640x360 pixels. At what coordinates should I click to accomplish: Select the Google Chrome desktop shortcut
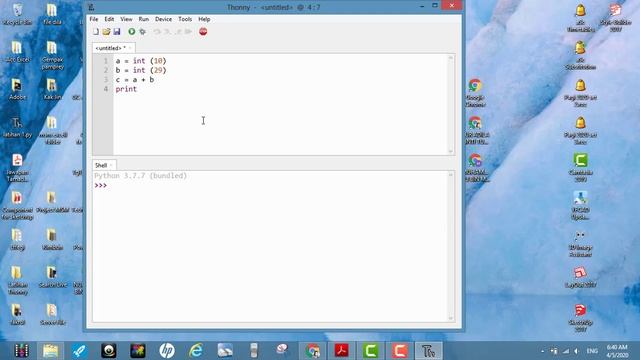tap(475, 93)
